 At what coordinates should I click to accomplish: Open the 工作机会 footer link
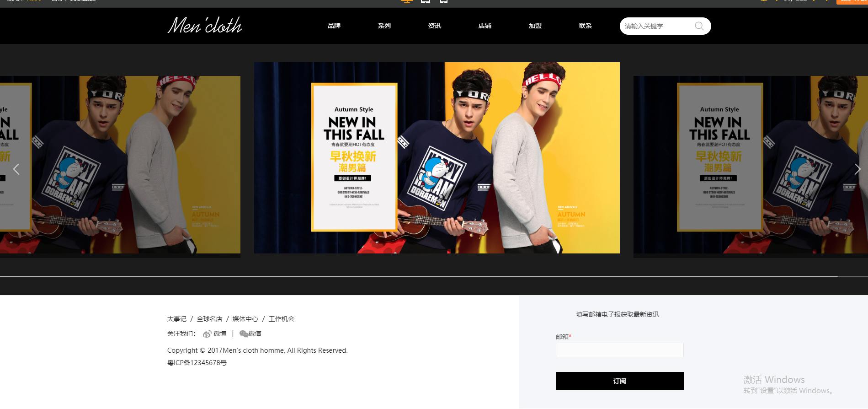point(282,319)
